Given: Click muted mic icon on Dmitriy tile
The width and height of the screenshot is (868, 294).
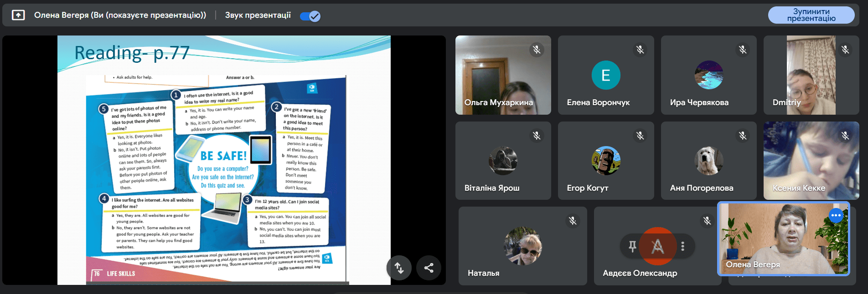Looking at the screenshot, I should [846, 50].
